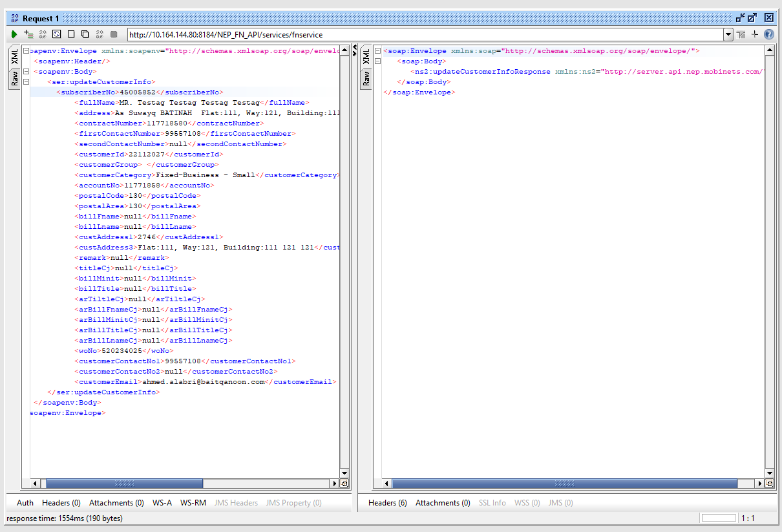Image resolution: width=782 pixels, height=532 pixels.
Task: Collapse the soap:Envelope node in response
Action: pos(378,51)
